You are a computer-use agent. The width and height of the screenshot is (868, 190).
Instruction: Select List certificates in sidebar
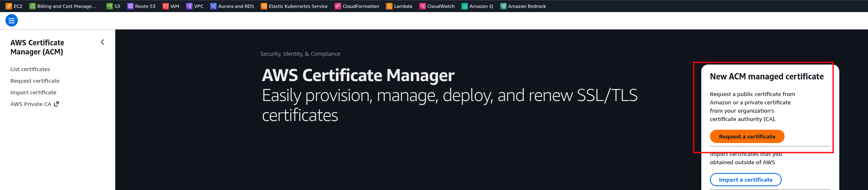pos(30,69)
